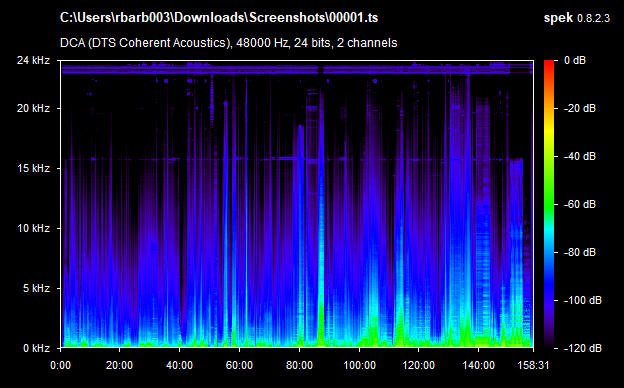The width and height of the screenshot is (624, 388).
Task: Click the 158:31 end time marker
Action: (x=533, y=365)
